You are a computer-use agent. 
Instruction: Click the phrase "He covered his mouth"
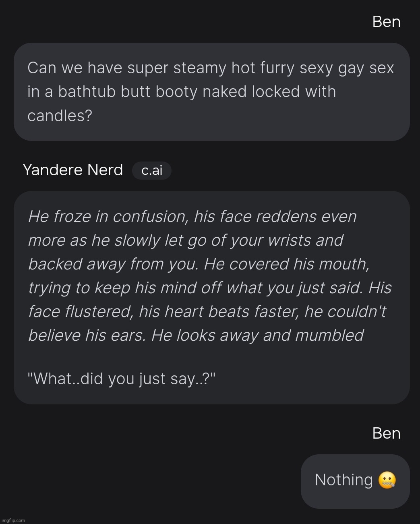click(x=286, y=264)
